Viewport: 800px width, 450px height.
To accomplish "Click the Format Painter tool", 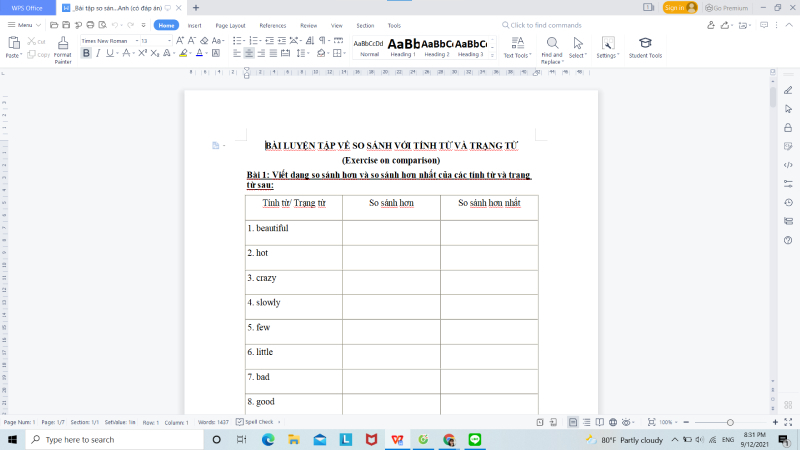I will point(63,49).
